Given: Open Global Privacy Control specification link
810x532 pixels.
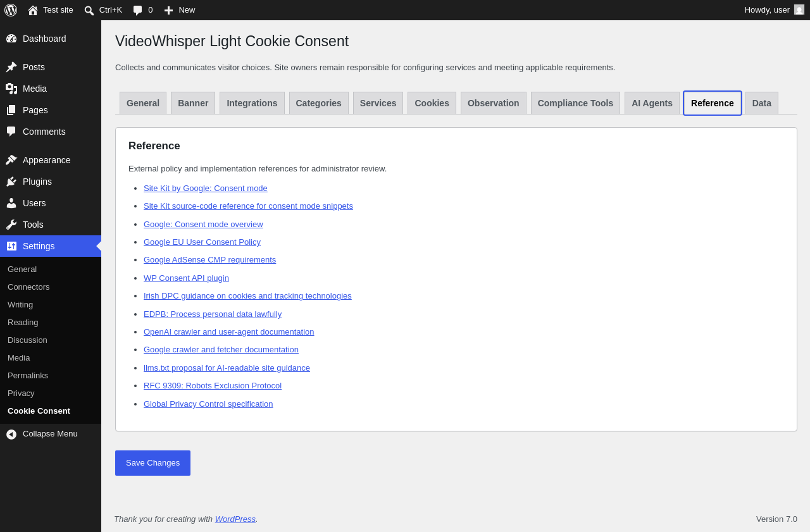Looking at the screenshot, I should click(208, 404).
